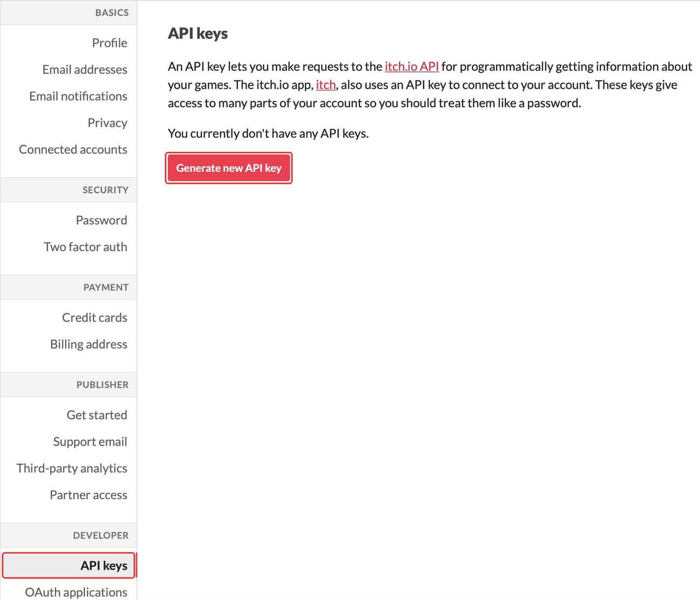Viewport: 700px width, 600px height.
Task: Go to Billing address settings
Action: click(88, 344)
